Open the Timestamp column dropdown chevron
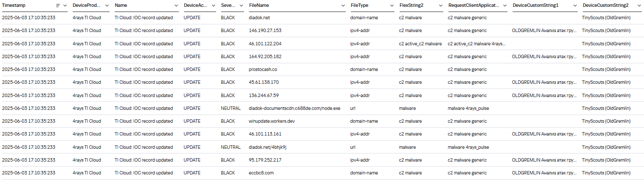The image size is (644, 180). 65,6
